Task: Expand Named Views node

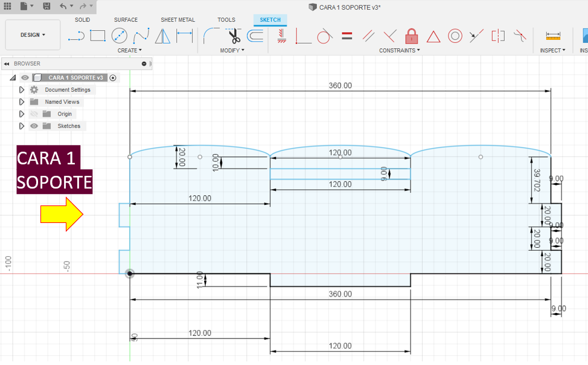Action: point(21,102)
